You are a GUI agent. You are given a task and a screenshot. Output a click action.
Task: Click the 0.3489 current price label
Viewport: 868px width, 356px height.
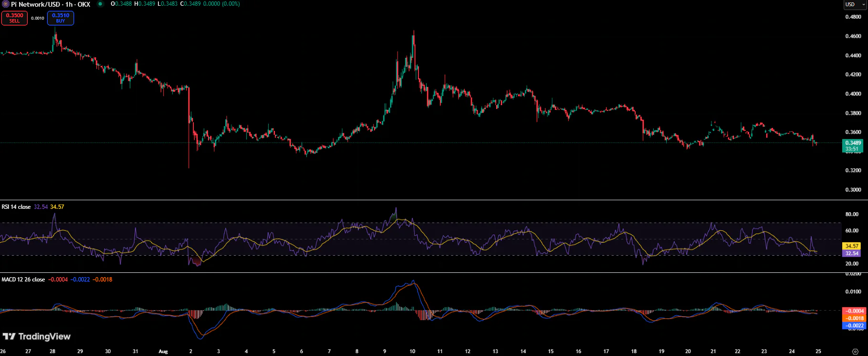coord(853,143)
